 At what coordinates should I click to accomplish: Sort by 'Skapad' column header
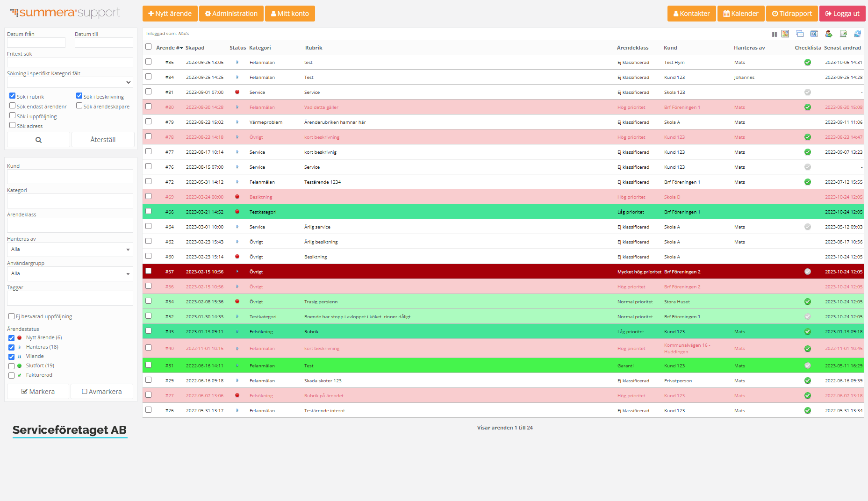coord(195,48)
